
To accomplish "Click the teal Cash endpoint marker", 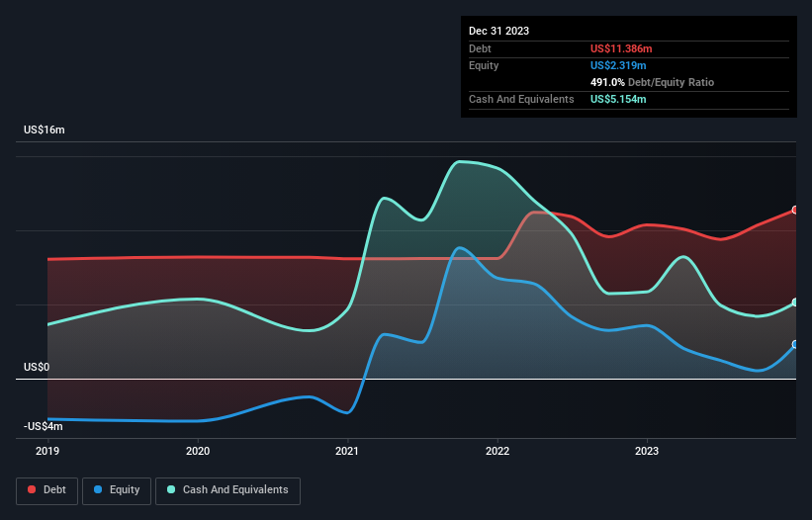I will point(795,303).
